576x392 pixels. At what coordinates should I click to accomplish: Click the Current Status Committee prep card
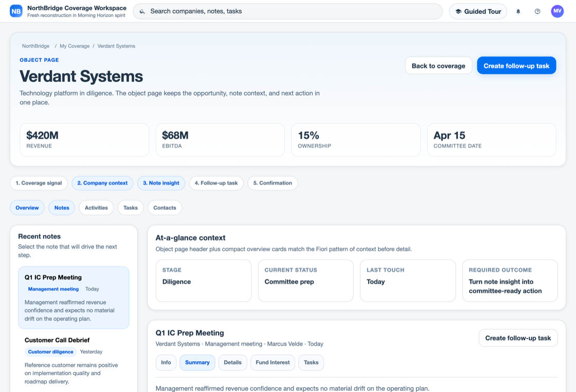click(305, 281)
